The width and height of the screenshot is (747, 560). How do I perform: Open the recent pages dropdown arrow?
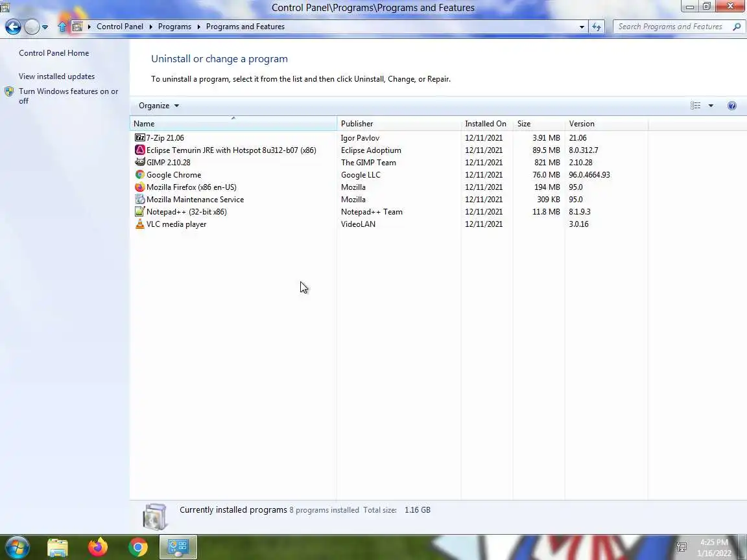[x=45, y=27]
